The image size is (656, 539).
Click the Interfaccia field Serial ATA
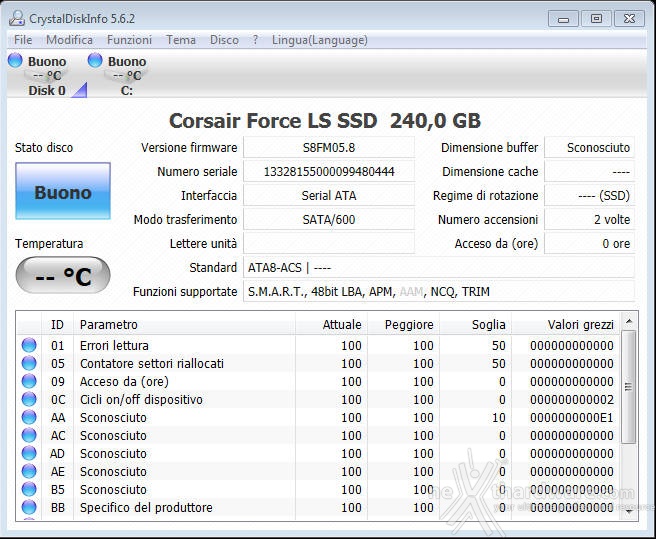(329, 195)
